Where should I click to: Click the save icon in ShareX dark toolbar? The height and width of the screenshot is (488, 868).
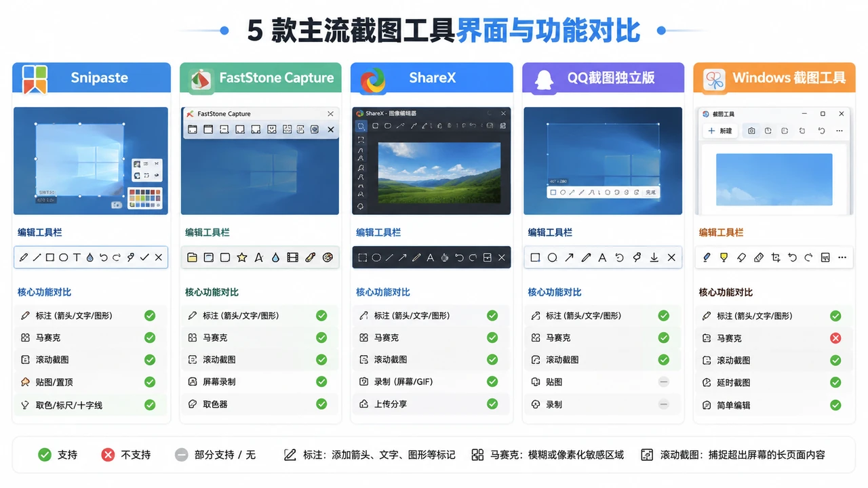coord(487,258)
